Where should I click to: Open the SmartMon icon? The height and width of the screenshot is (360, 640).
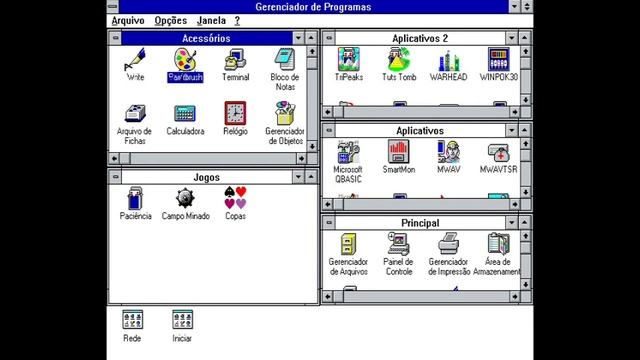click(x=399, y=152)
